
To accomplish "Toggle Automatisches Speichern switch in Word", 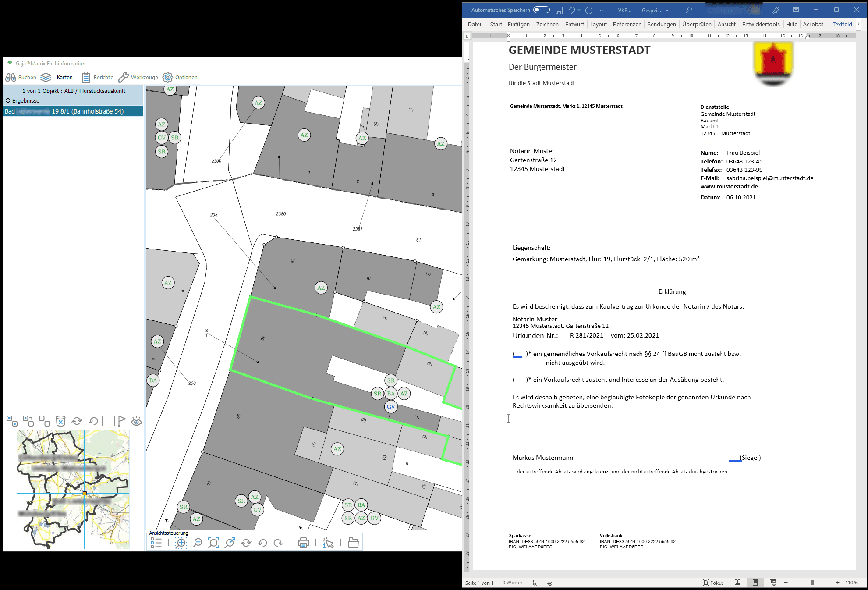I will coord(542,10).
